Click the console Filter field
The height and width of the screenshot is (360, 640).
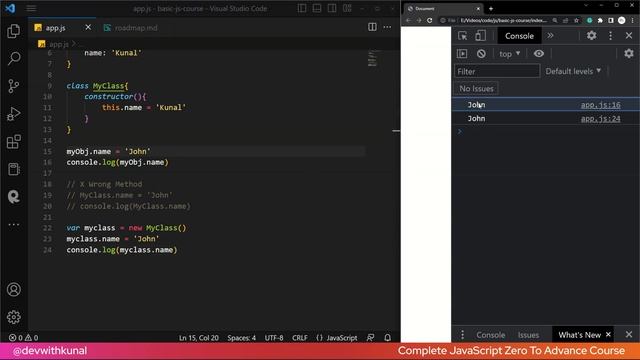[x=497, y=71]
